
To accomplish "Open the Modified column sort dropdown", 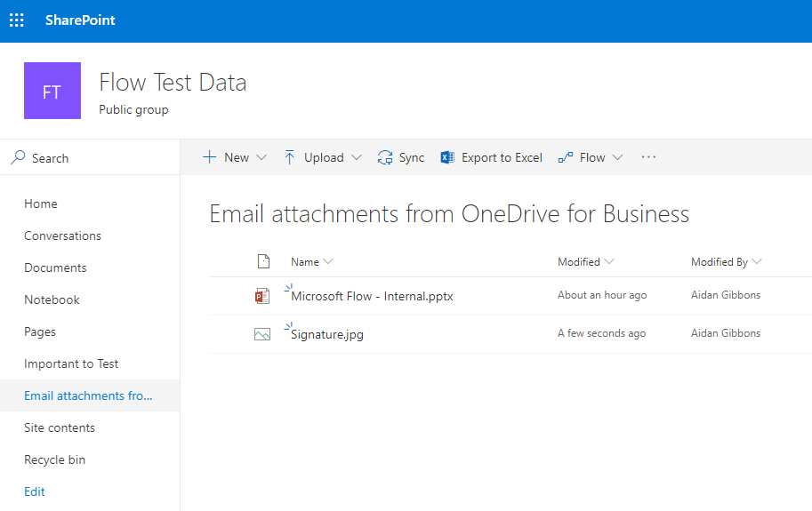I will click(x=608, y=261).
